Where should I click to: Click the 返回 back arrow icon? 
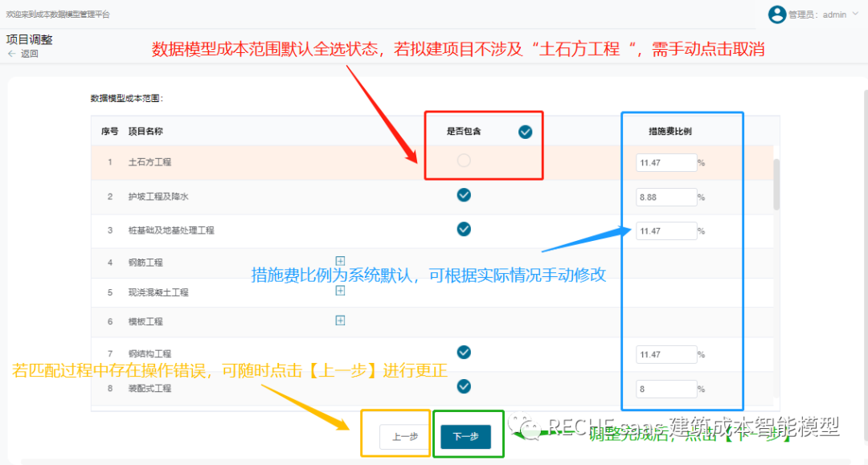[x=11, y=54]
